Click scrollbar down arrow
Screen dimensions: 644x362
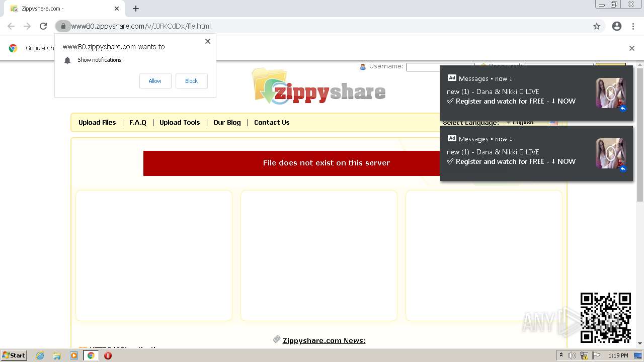click(640, 343)
